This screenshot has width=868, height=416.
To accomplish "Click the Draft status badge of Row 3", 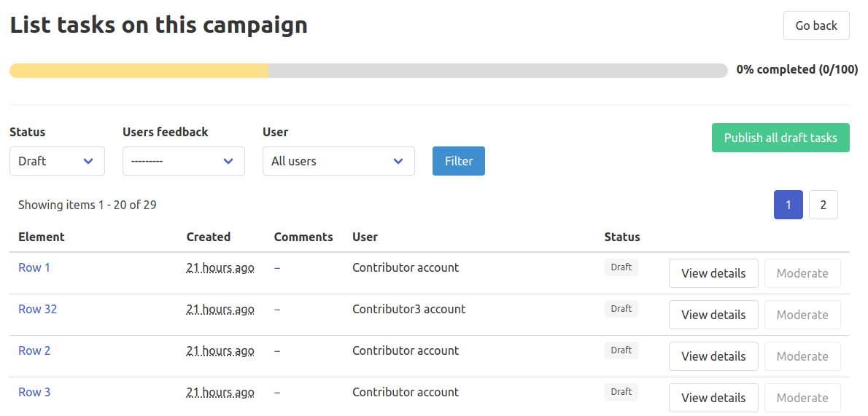I will [621, 392].
